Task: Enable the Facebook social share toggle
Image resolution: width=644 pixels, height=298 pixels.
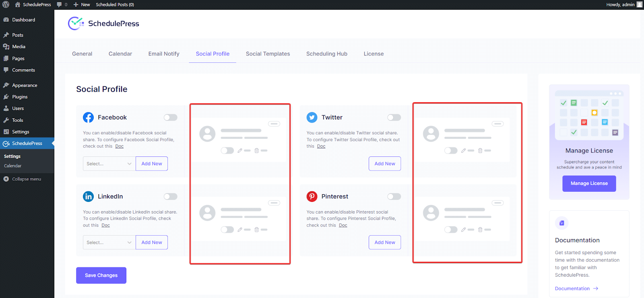Action: 170,117
